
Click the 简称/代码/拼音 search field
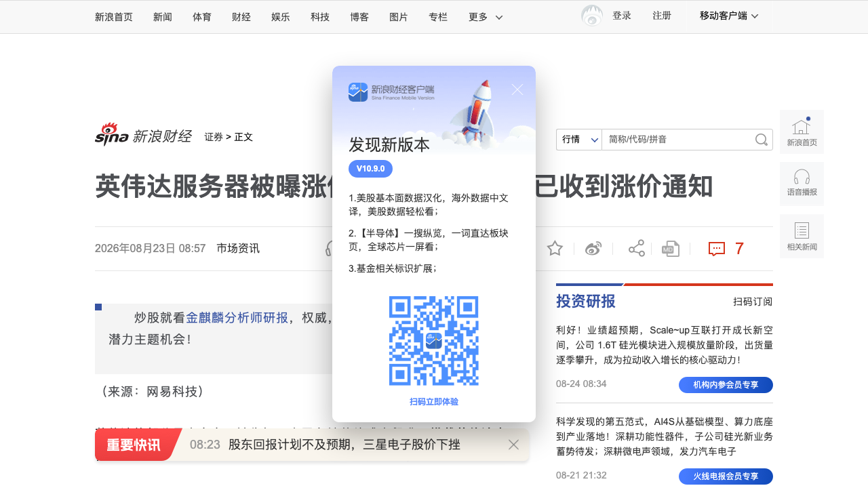[x=678, y=140]
